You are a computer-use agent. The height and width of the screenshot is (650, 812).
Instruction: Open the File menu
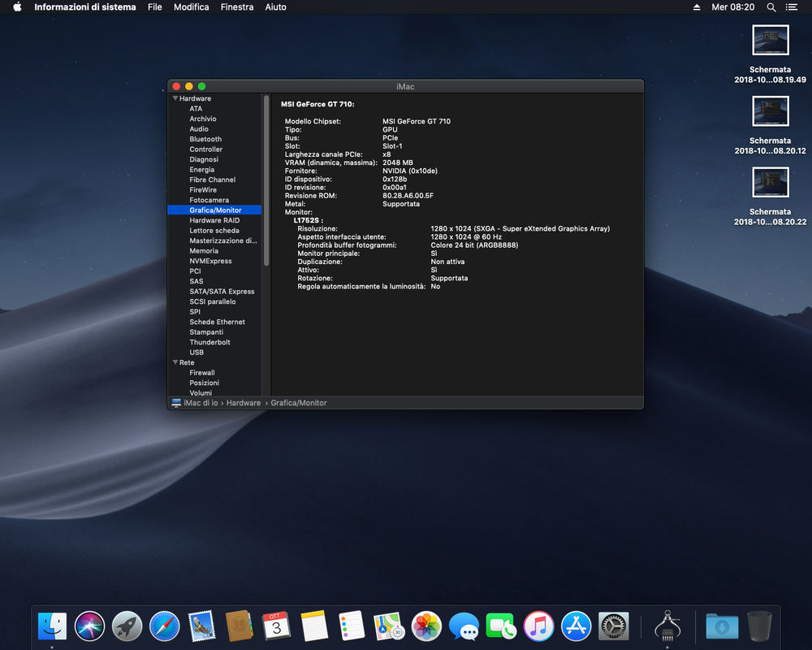point(155,7)
